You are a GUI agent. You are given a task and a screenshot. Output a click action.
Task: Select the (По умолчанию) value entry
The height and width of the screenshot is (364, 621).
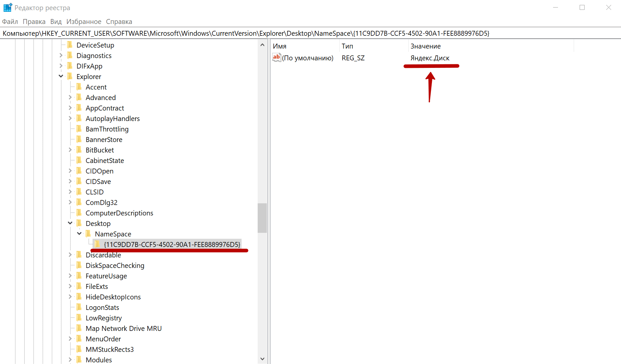(308, 58)
